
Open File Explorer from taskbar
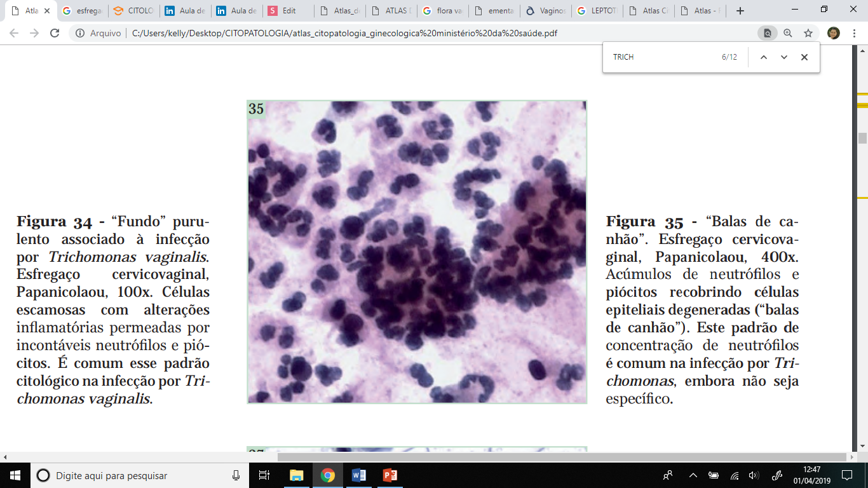pyautogui.click(x=296, y=475)
